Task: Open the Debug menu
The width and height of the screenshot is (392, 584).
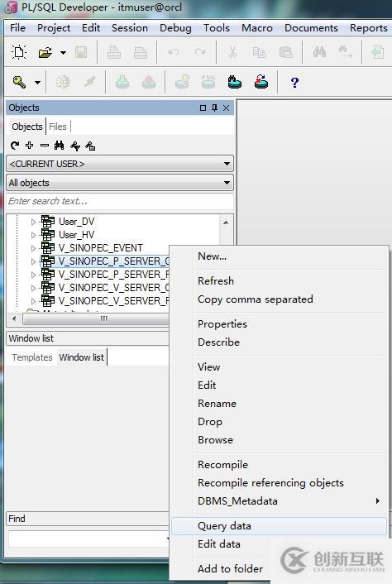Action: click(175, 28)
